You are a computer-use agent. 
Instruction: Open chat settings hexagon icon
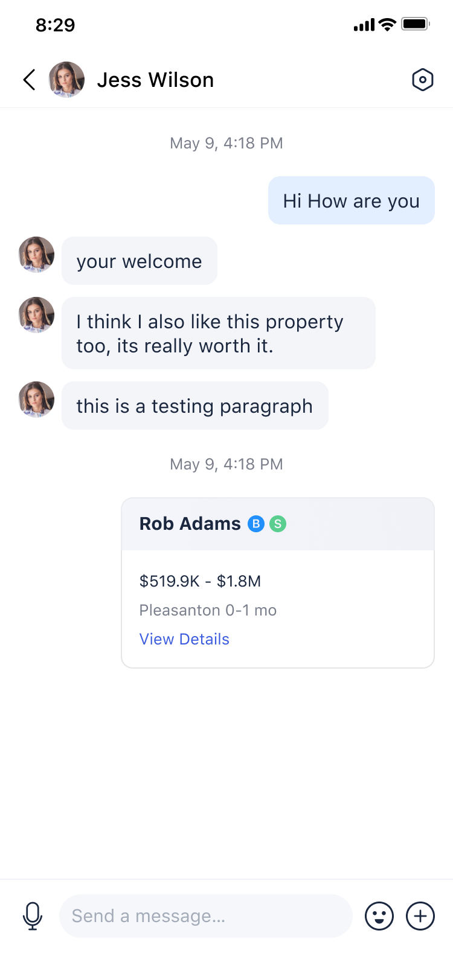(422, 80)
